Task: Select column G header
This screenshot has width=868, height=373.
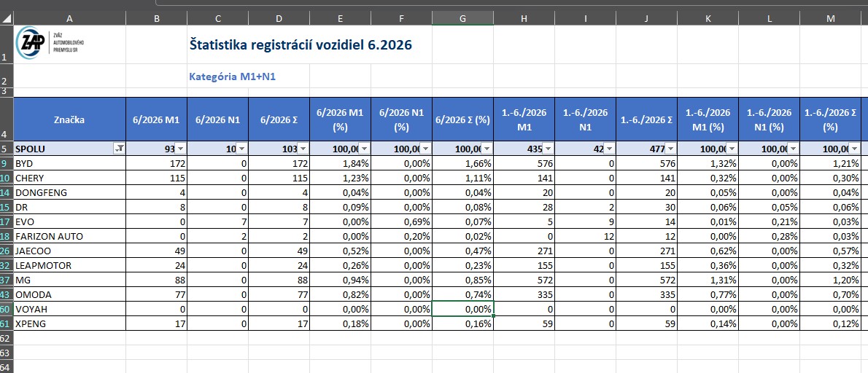Action: (462, 18)
